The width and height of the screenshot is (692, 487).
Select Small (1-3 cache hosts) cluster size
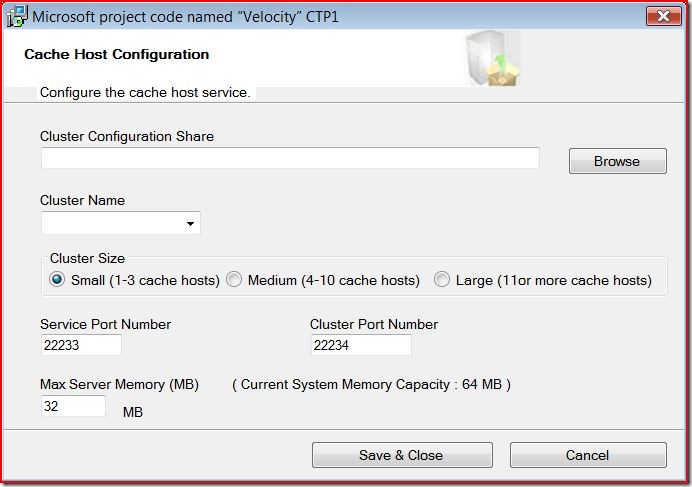pyautogui.click(x=57, y=280)
